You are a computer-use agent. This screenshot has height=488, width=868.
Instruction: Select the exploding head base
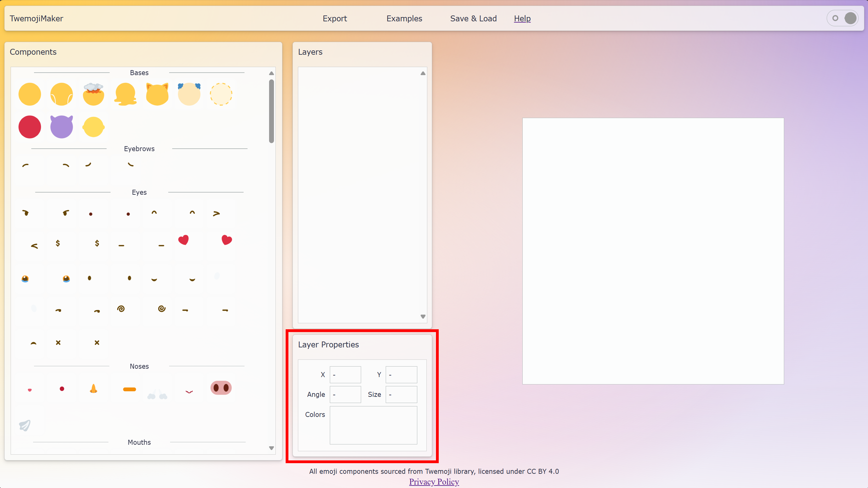[93, 94]
